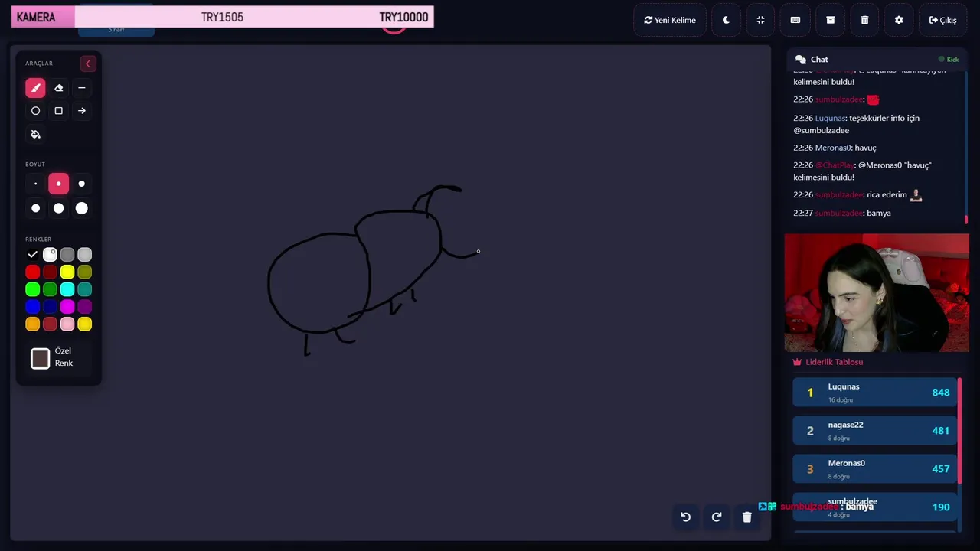Select nagase22 leaderboard row
The width and height of the screenshot is (980, 551).
pos(874,430)
